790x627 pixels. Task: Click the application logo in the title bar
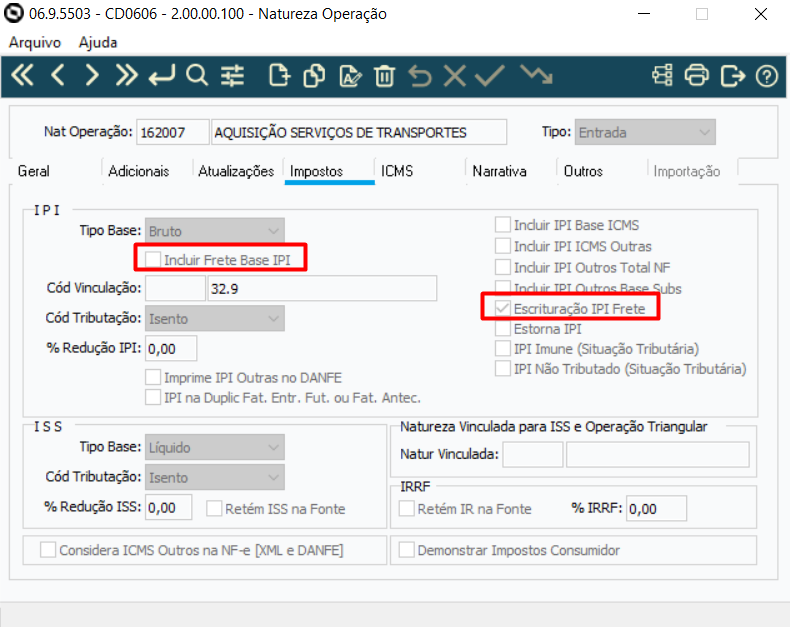point(14,13)
